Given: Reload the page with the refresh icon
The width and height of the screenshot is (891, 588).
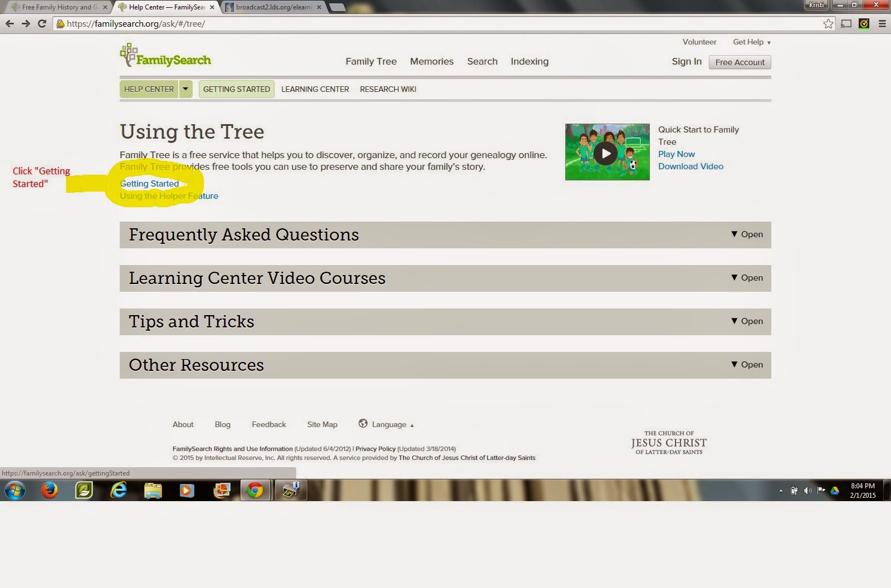Looking at the screenshot, I should [42, 24].
